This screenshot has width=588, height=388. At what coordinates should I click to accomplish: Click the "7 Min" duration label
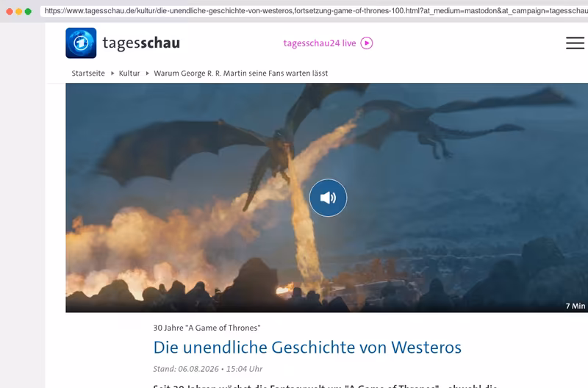pyautogui.click(x=576, y=306)
